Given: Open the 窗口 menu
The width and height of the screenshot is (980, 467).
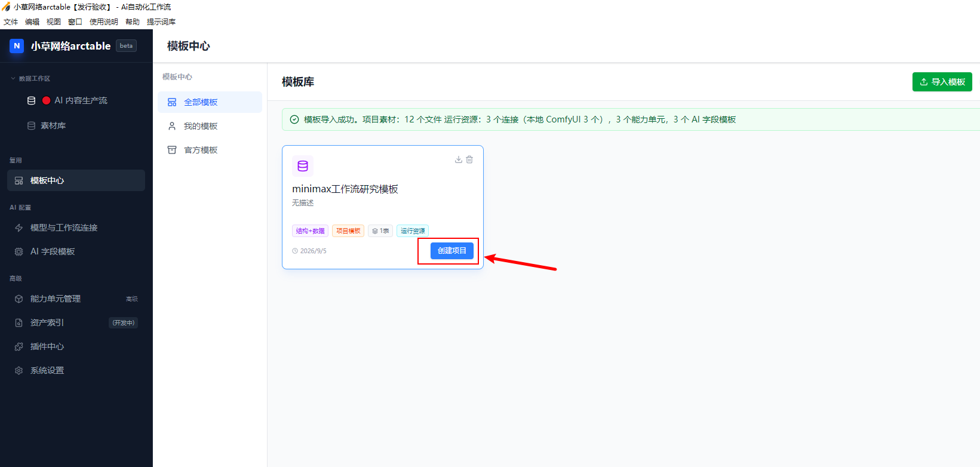Looking at the screenshot, I should point(75,22).
